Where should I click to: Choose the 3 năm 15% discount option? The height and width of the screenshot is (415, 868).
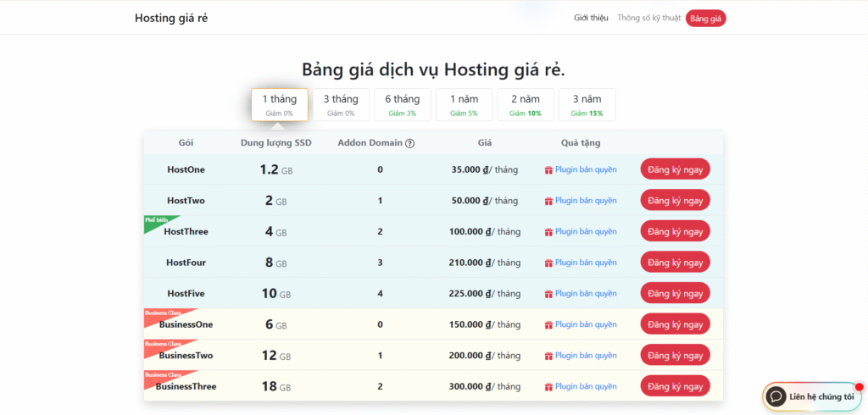coord(587,105)
